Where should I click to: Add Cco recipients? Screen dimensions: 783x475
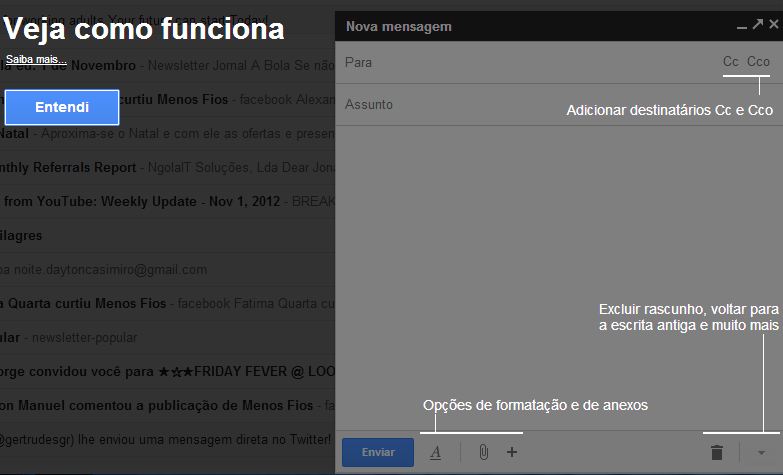tap(758, 62)
